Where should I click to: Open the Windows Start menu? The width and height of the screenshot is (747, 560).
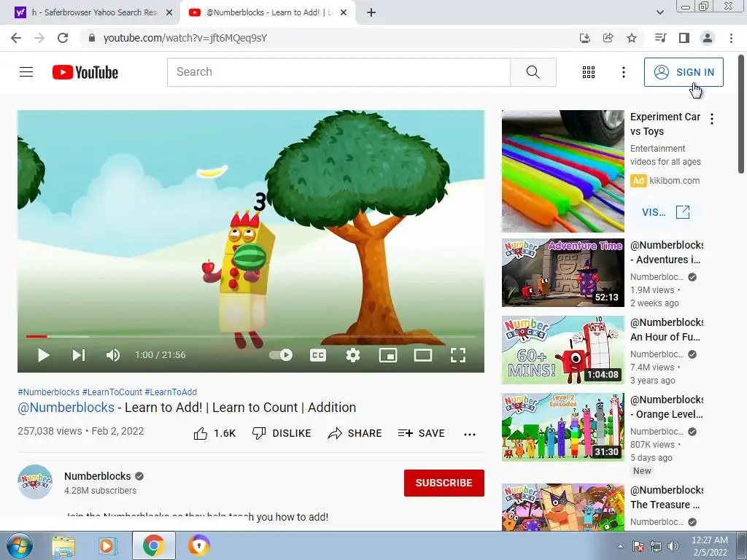coord(18,545)
